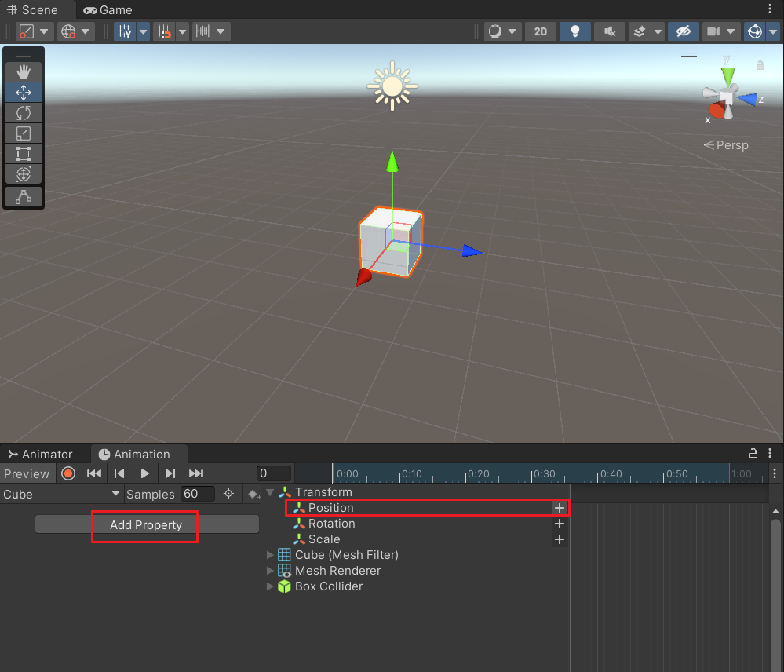784x672 pixels.
Task: Toggle hidden objects visibility
Action: click(683, 31)
